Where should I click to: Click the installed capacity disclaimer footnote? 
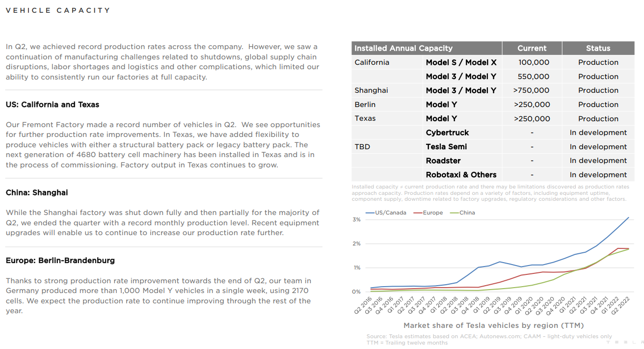pos(490,193)
